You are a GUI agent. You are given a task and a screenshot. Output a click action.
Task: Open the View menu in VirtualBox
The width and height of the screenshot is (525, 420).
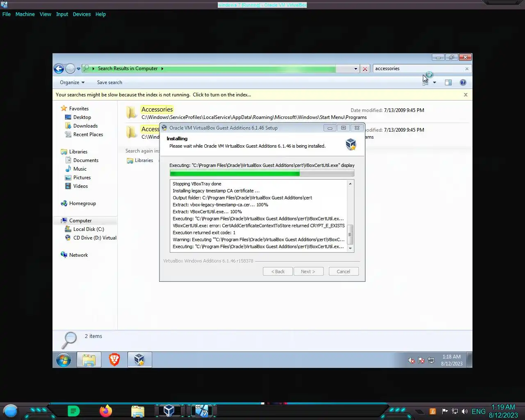(45, 14)
